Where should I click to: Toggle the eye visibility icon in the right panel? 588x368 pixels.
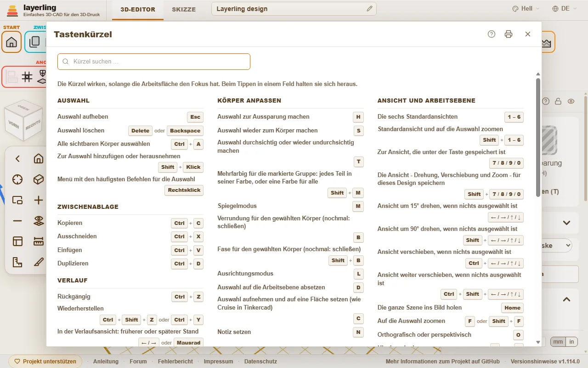pyautogui.click(x=571, y=101)
